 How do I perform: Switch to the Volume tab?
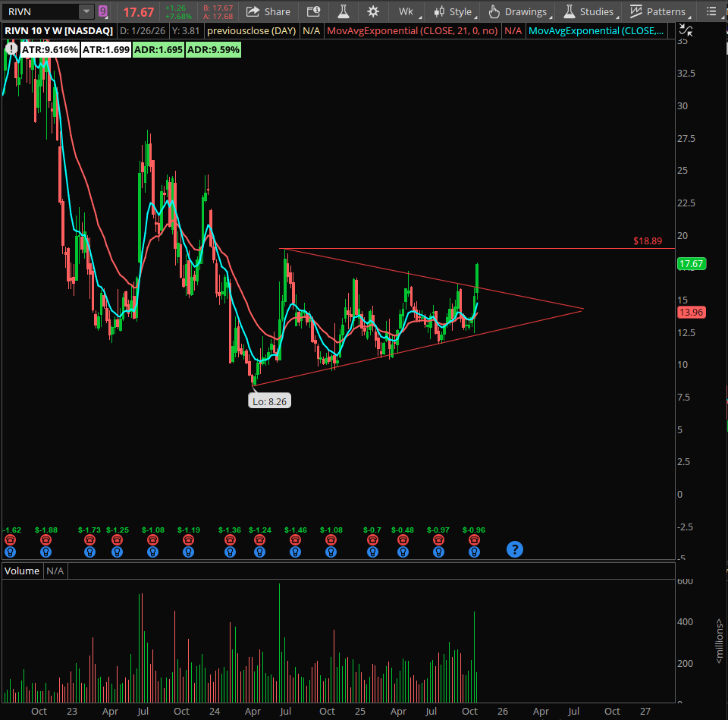coord(21,571)
